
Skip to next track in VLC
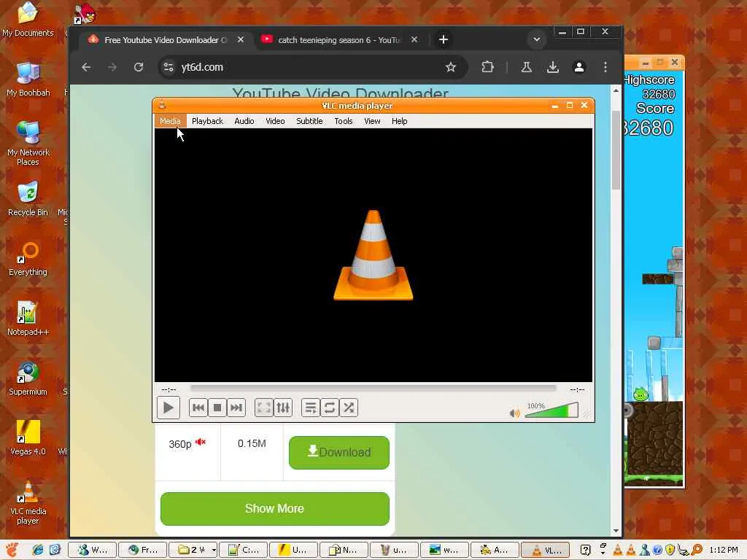click(236, 408)
